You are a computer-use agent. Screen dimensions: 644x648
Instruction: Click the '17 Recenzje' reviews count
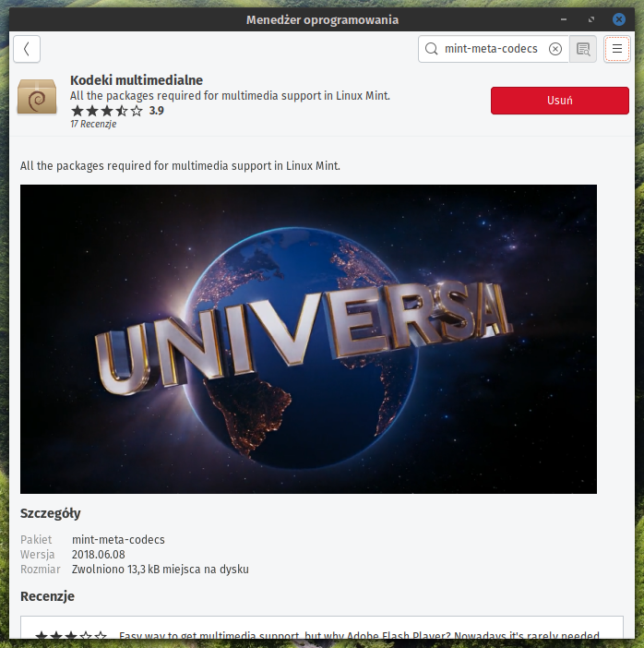pyautogui.click(x=93, y=124)
